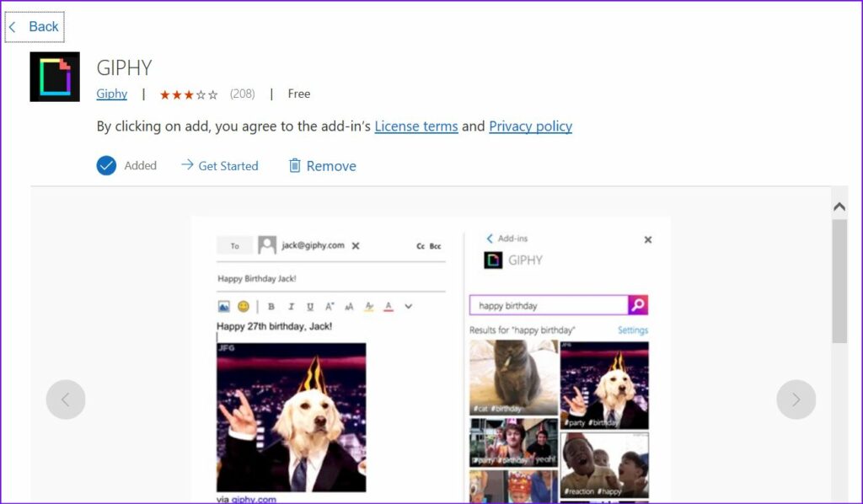Click the three-star rating control

pos(189,94)
